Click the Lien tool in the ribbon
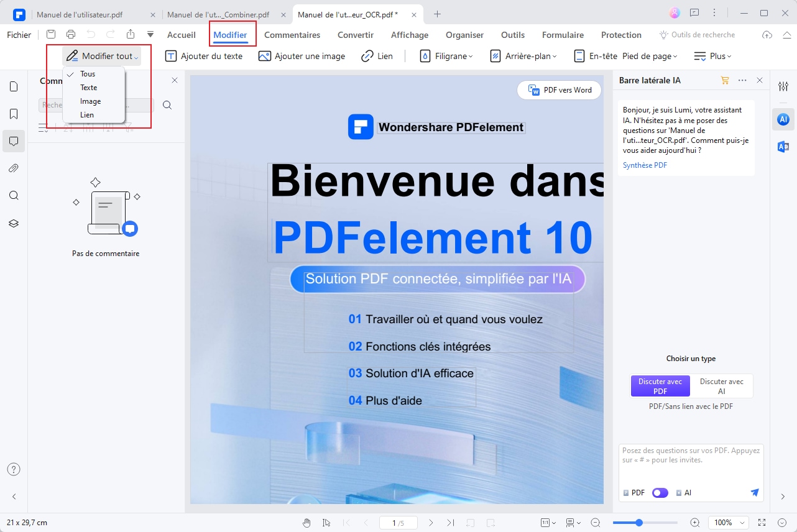This screenshot has width=797, height=532. point(377,56)
